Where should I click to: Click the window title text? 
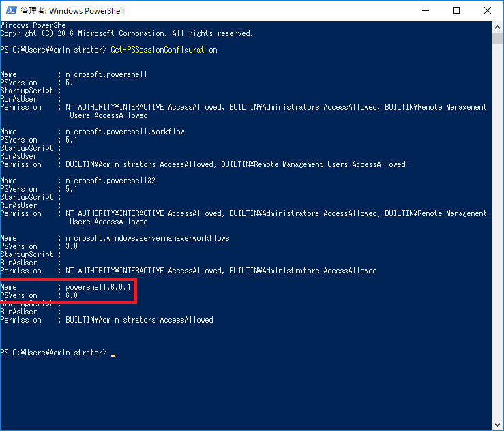pyautogui.click(x=72, y=11)
